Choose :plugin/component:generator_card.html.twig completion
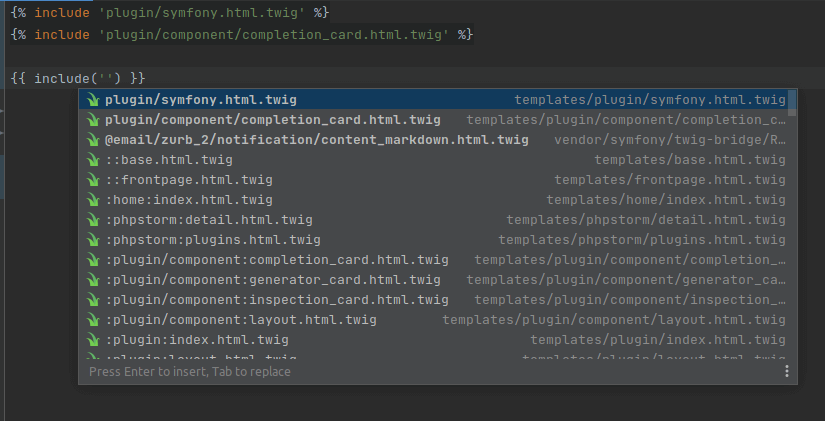The image size is (825, 421). point(272,280)
